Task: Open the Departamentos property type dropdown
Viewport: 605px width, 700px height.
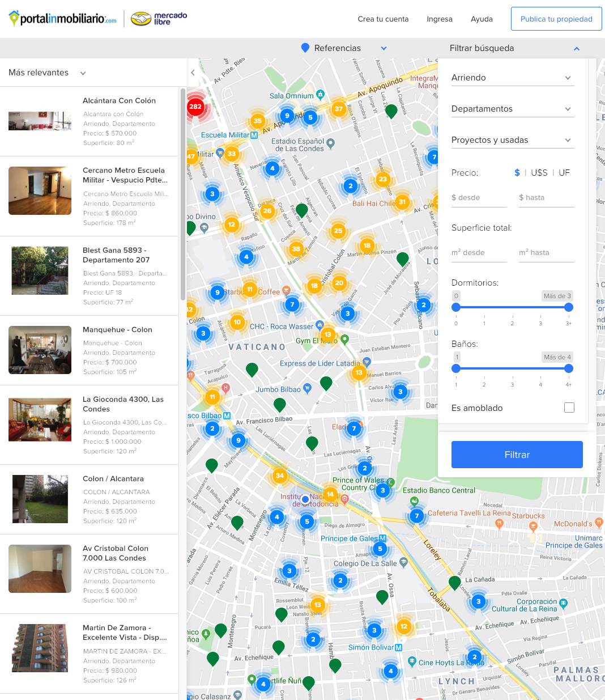Action: (x=513, y=109)
